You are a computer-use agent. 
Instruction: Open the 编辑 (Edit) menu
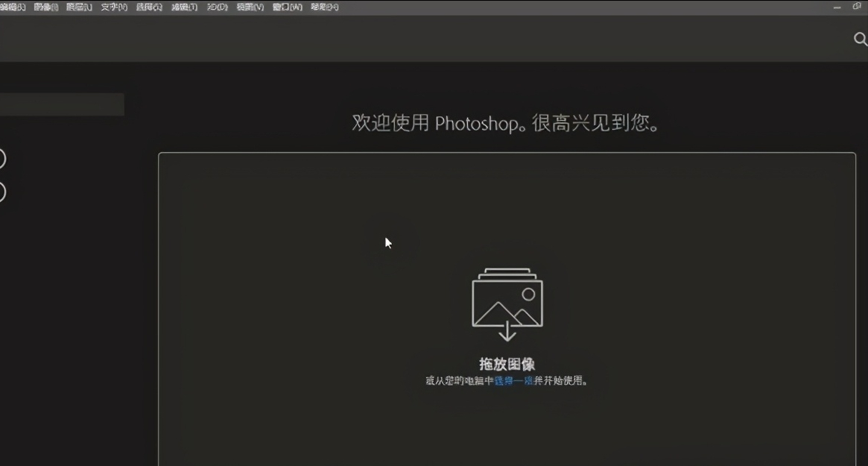coord(10,7)
